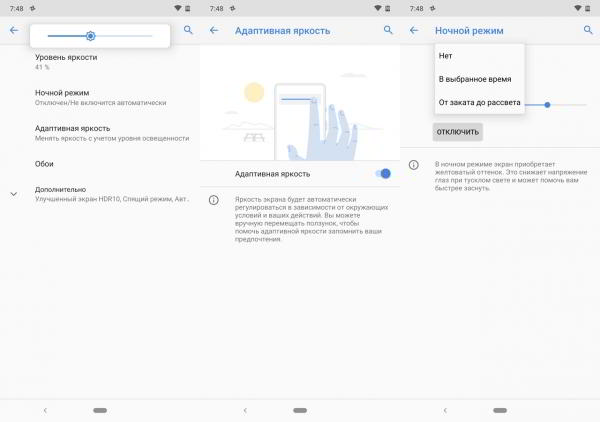Screen dimensions: 600x422
Task: Open Обои wallpaper setting
Action: pyautogui.click(x=100, y=164)
